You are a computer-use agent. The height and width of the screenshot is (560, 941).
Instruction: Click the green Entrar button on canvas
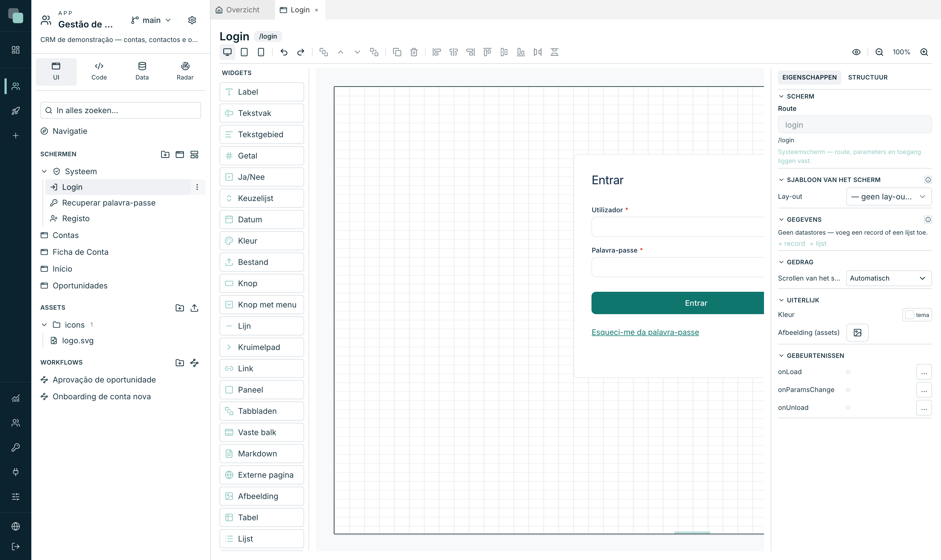coord(677,303)
